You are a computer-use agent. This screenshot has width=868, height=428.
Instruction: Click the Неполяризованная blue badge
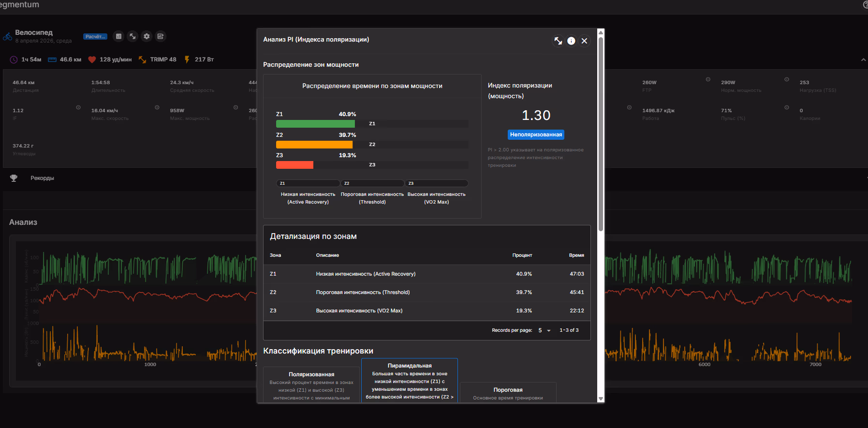click(536, 134)
